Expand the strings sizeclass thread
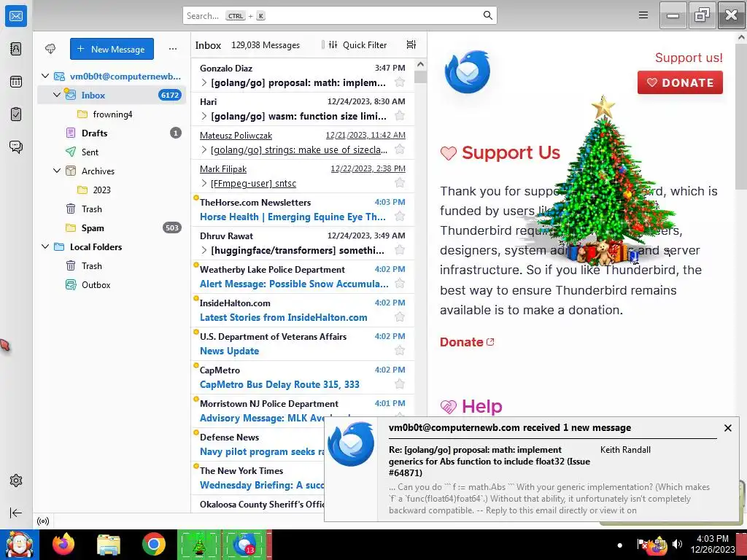 tap(204, 149)
